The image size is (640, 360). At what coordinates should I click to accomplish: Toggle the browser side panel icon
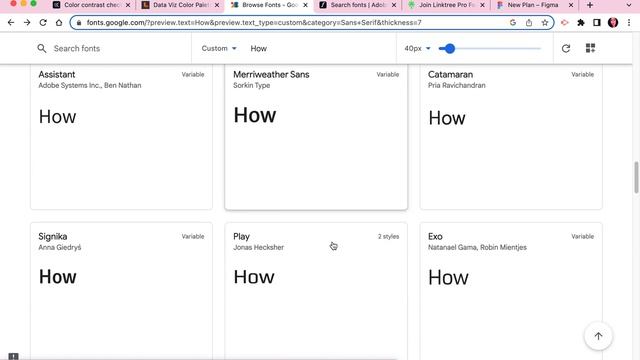tap(597, 22)
